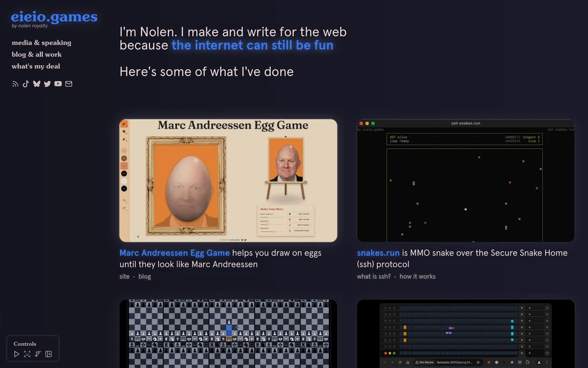Click the face-scan icon in Controls

[27, 354]
